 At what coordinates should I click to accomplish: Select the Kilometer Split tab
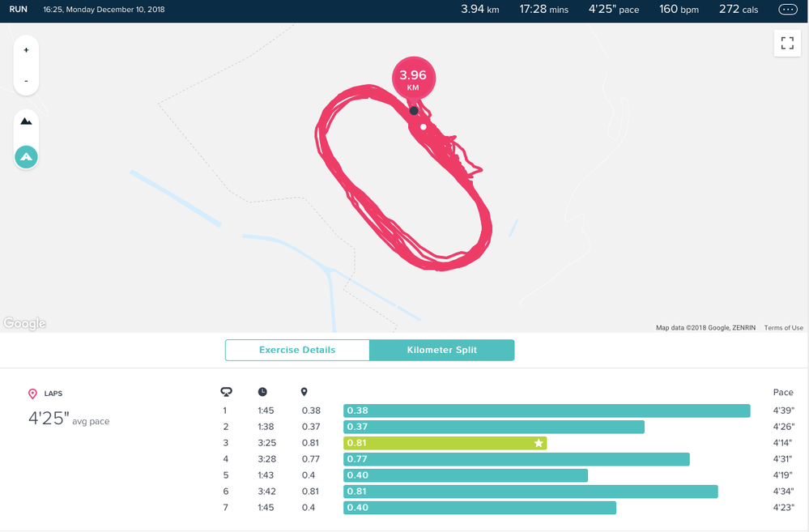click(x=441, y=350)
